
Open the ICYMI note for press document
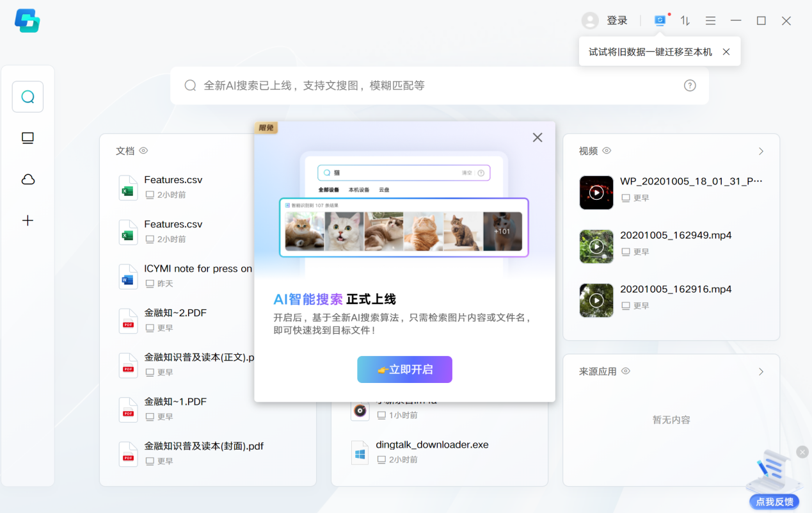coord(198,269)
